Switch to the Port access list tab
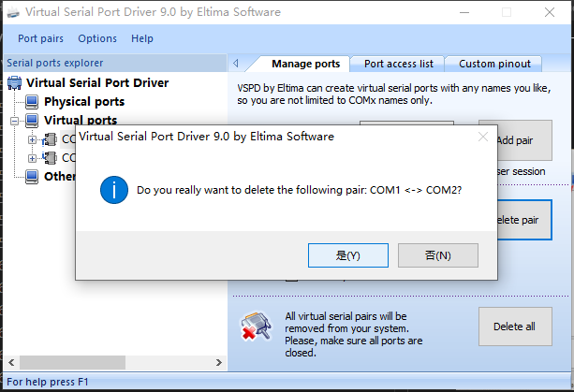The image size is (574, 392). tap(398, 64)
